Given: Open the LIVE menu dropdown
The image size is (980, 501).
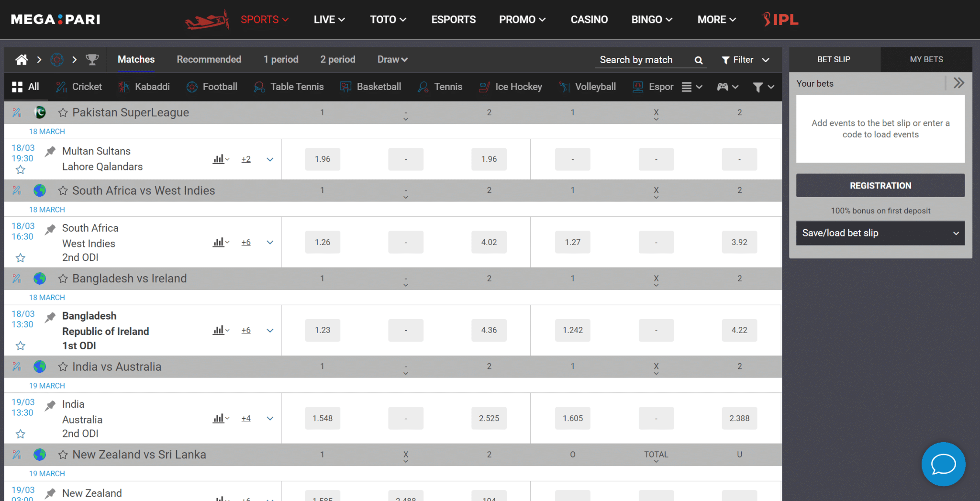Looking at the screenshot, I should pyautogui.click(x=329, y=20).
